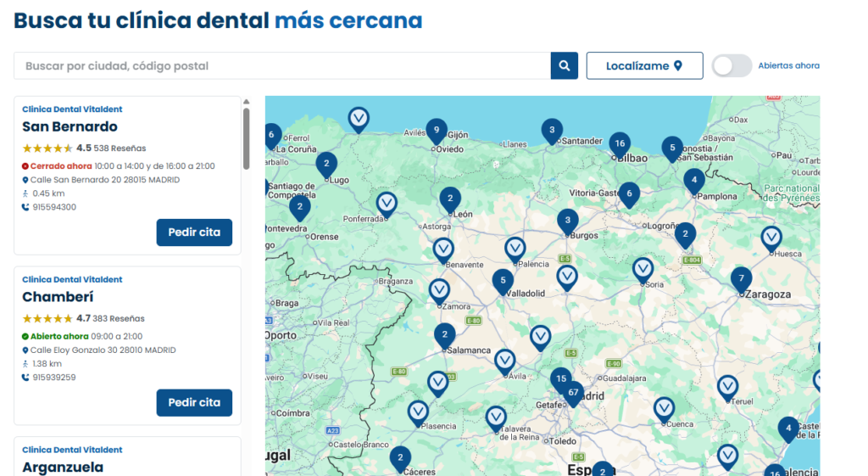Click the Chamberí 383 Reseñas text
The height and width of the screenshot is (476, 868).
tap(119, 318)
